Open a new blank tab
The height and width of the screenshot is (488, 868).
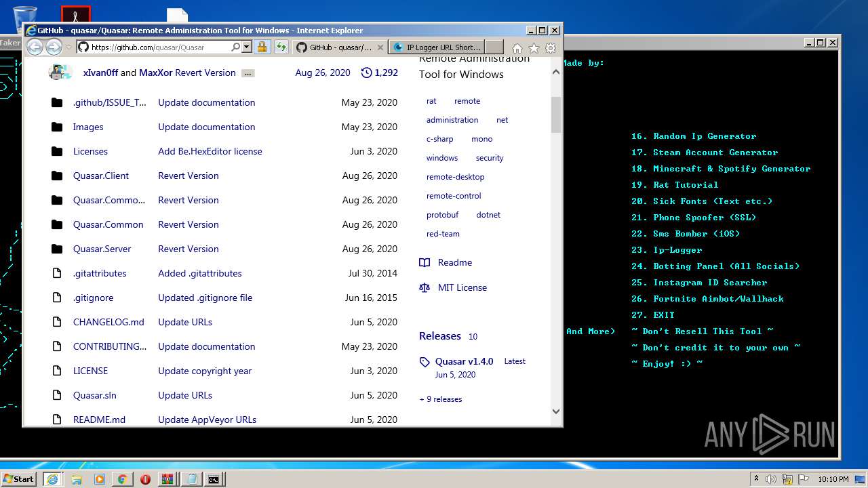(x=494, y=47)
